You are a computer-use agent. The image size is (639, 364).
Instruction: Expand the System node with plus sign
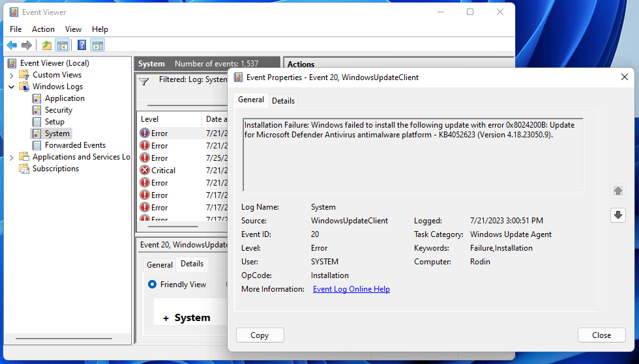coord(166,318)
